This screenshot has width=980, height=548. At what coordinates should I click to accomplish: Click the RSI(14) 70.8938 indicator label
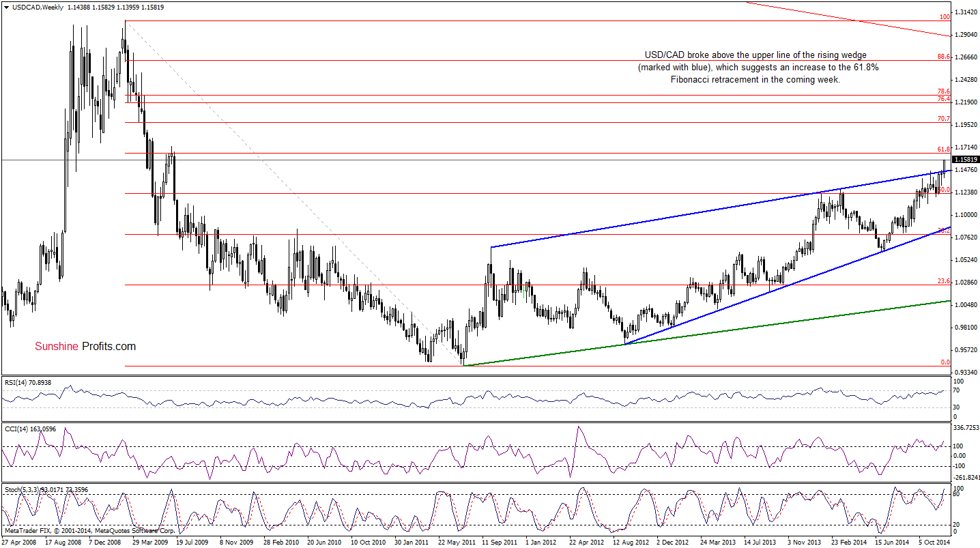coord(28,381)
